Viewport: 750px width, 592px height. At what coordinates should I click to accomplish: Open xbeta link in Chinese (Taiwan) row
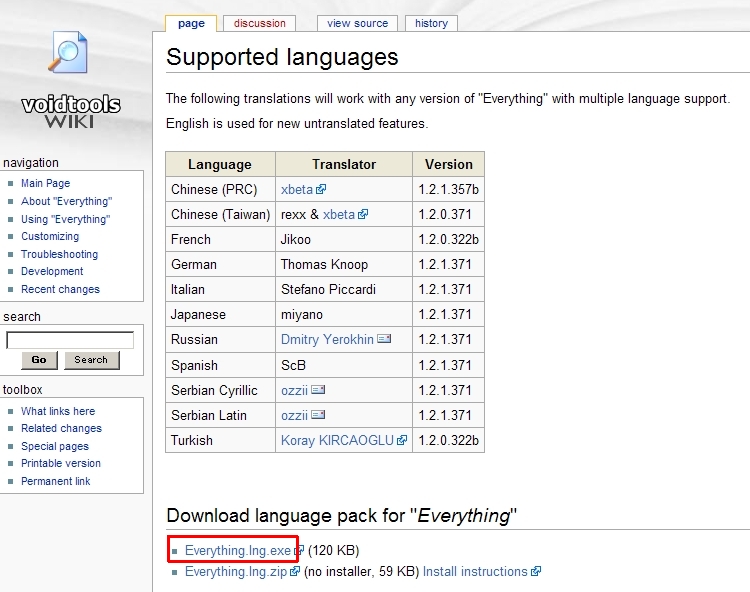(x=339, y=214)
